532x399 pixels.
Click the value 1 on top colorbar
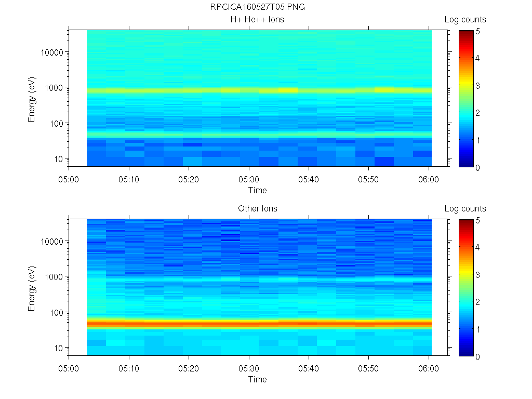click(478, 140)
